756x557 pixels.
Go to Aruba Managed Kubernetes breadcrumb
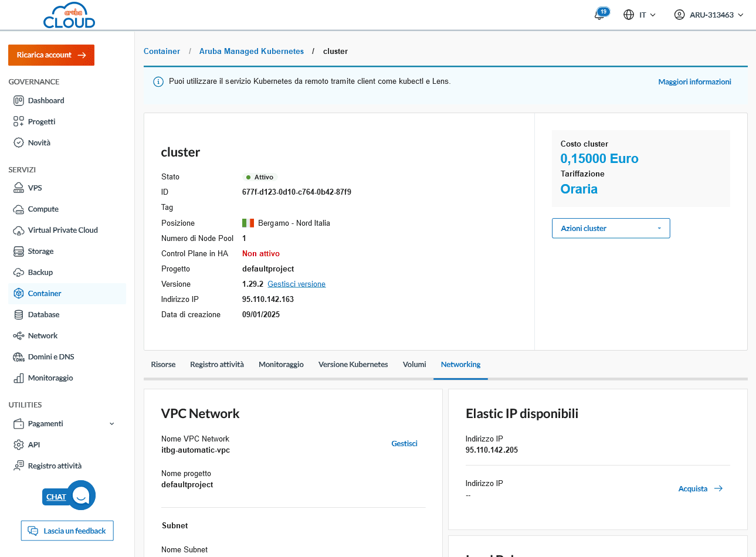(251, 52)
